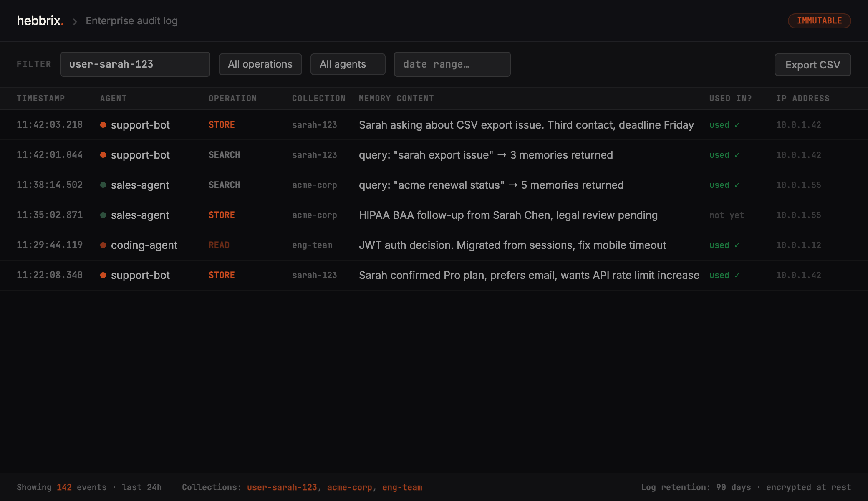Click the orange dot beside support-bot at 11:42:01.044

(x=103, y=155)
